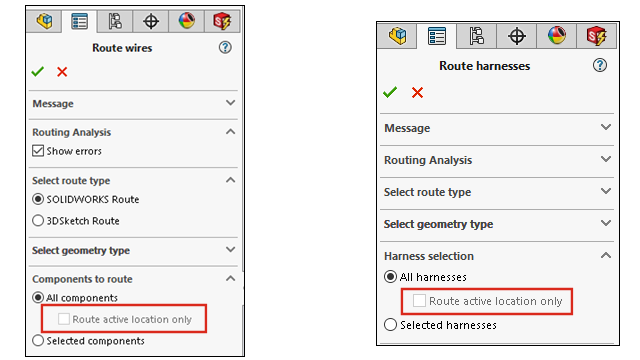Open help for Route harnesses
The width and height of the screenshot is (640, 360).
pos(600,65)
